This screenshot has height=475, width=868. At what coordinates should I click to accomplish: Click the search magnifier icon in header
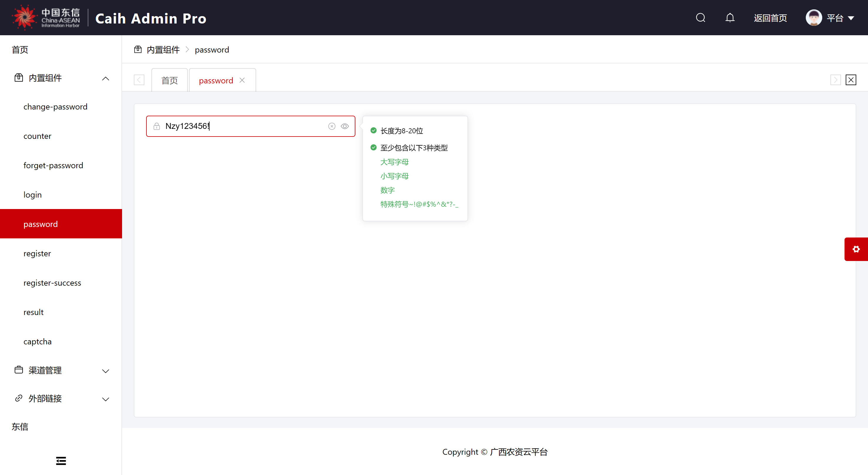click(700, 18)
